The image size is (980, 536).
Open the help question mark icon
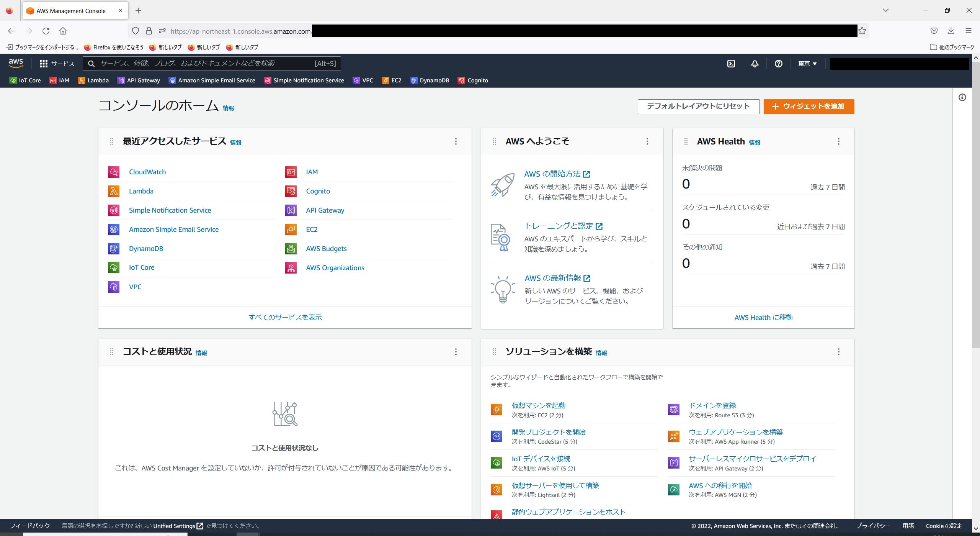(x=778, y=64)
